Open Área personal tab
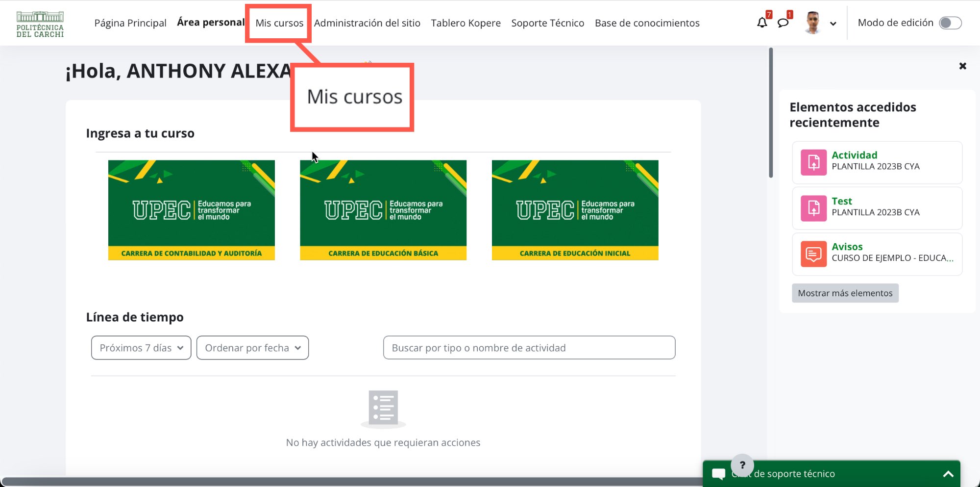This screenshot has width=980, height=487. [211, 23]
